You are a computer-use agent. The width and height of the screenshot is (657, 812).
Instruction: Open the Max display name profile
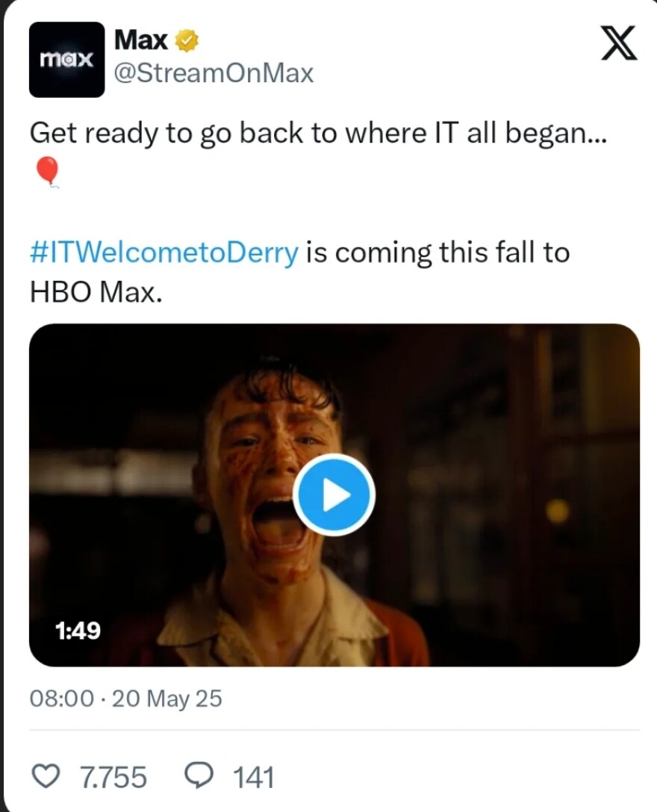[140, 40]
